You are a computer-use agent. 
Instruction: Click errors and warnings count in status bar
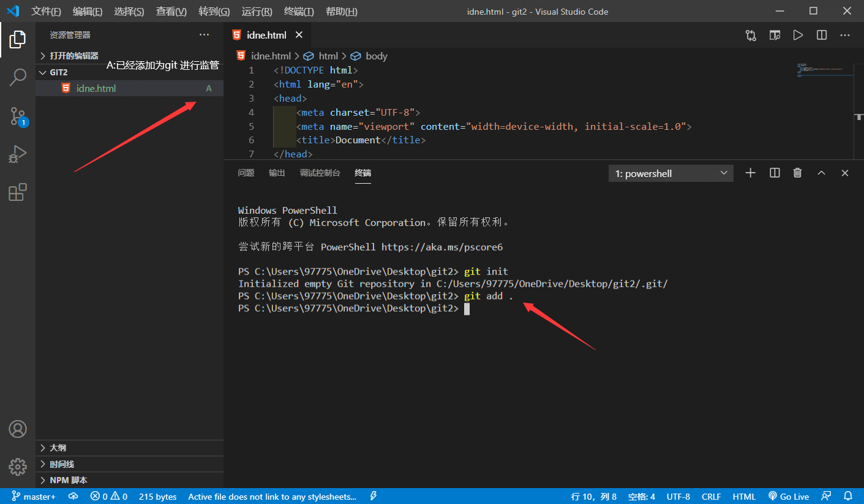[109, 497]
